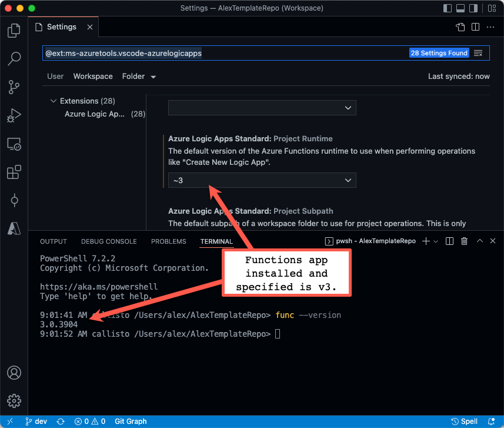
Task: Click the terminal prompt cursor line
Action: coord(160,334)
